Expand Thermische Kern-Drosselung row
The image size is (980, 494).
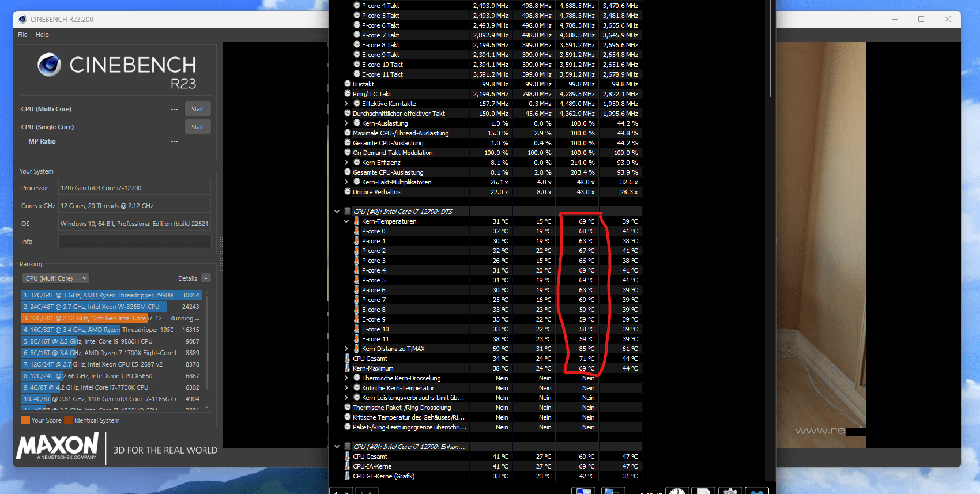[346, 378]
